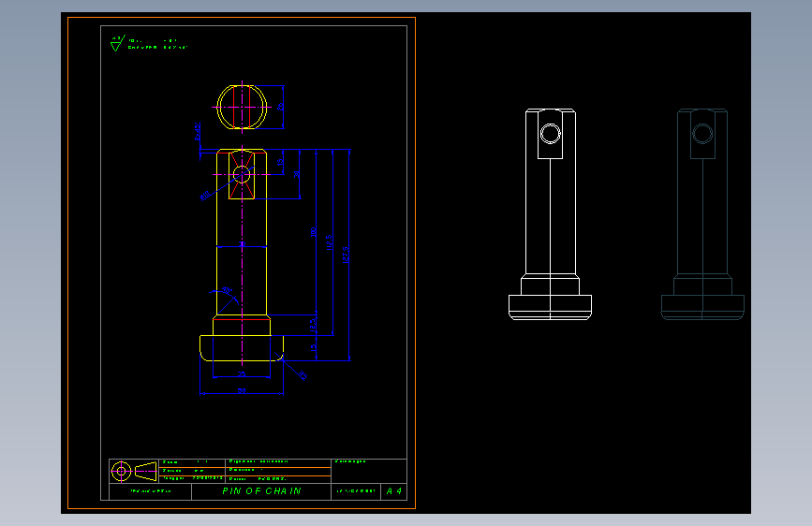This screenshot has width=812, height=526.
Task: Click the circular top view of the pin
Action: click(x=242, y=108)
